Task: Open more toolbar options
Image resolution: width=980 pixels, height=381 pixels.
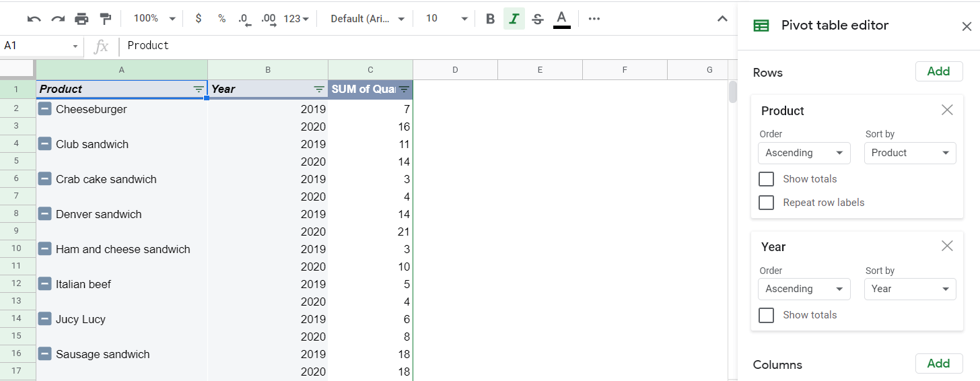Action: pyautogui.click(x=594, y=19)
